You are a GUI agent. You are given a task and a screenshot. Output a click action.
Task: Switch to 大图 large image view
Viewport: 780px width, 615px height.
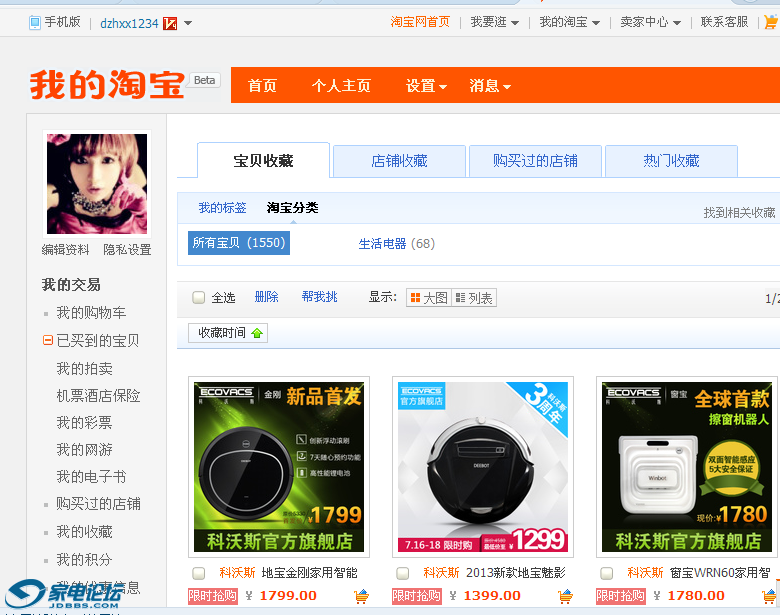[x=429, y=298]
